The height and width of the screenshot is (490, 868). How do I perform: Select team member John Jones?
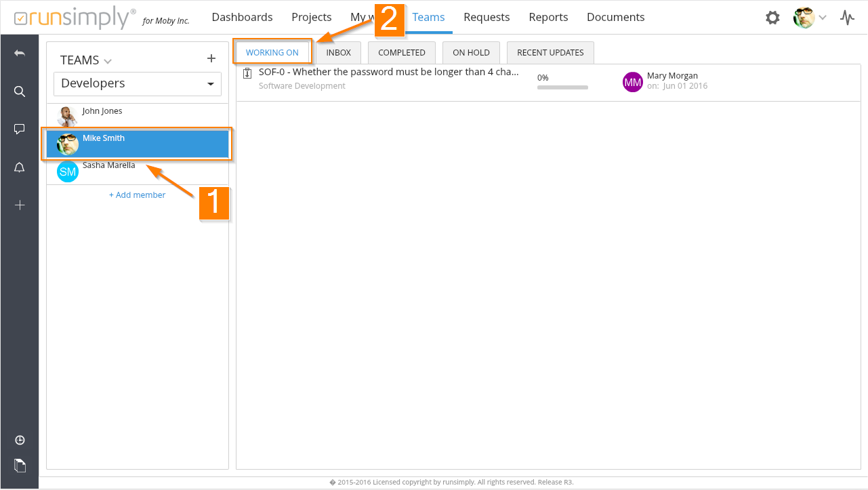click(x=102, y=111)
